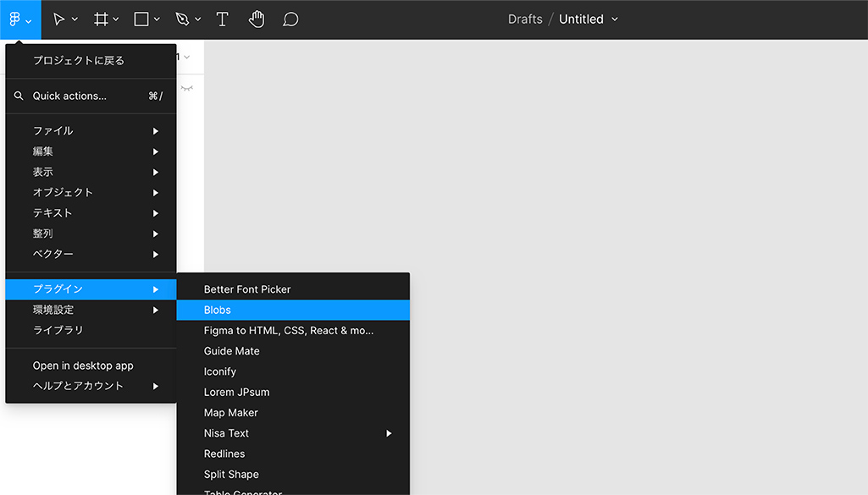The image size is (868, 495).
Task: Open the Move tool options chevron
Action: (75, 19)
